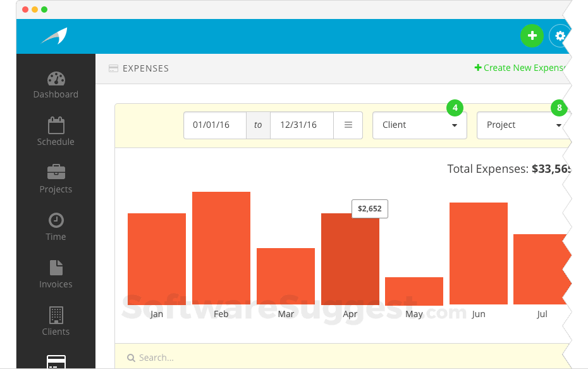This screenshot has width=588, height=369.
Task: Select the highlighted Apr expense bar
Action: [x=350, y=259]
